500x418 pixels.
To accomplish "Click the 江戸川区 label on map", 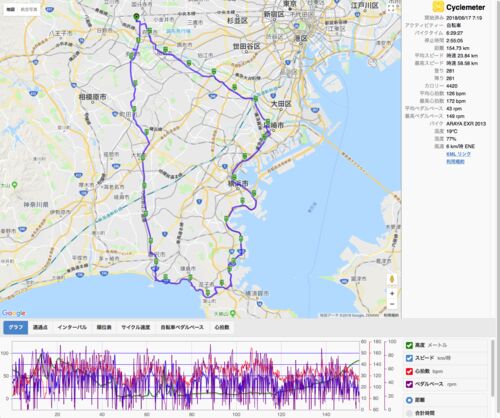I will coord(365,5).
